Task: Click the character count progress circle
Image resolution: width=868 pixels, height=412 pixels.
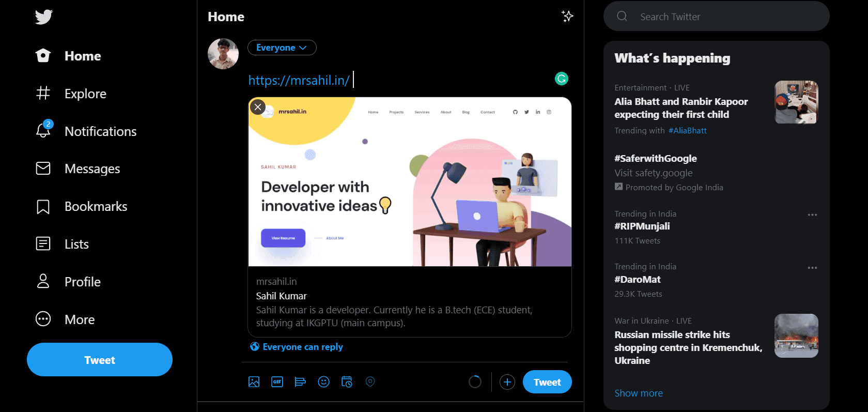Action: pos(475,382)
